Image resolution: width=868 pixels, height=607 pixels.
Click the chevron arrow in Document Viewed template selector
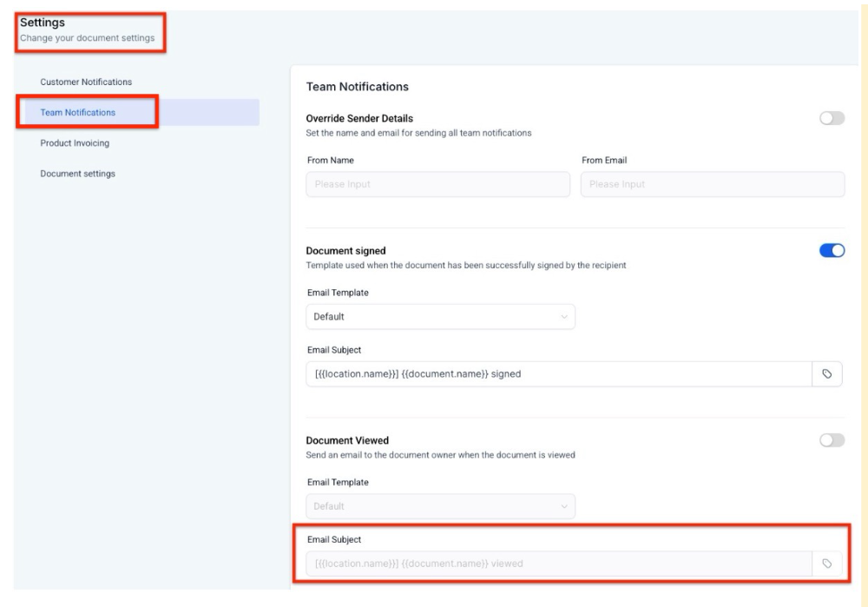(563, 506)
